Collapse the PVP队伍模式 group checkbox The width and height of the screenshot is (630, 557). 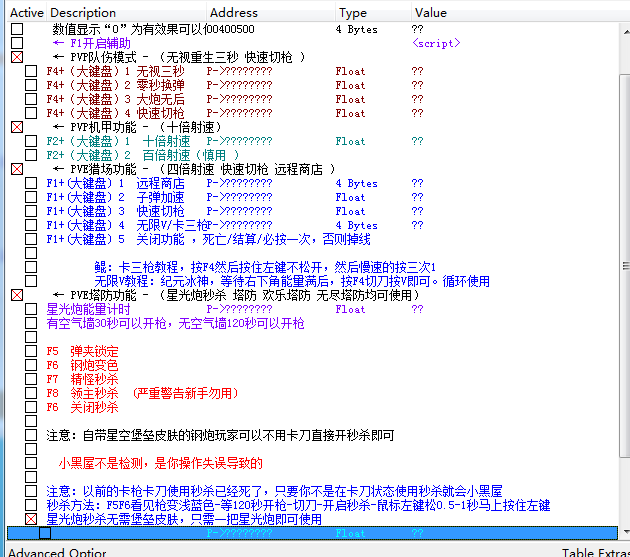pos(17,58)
